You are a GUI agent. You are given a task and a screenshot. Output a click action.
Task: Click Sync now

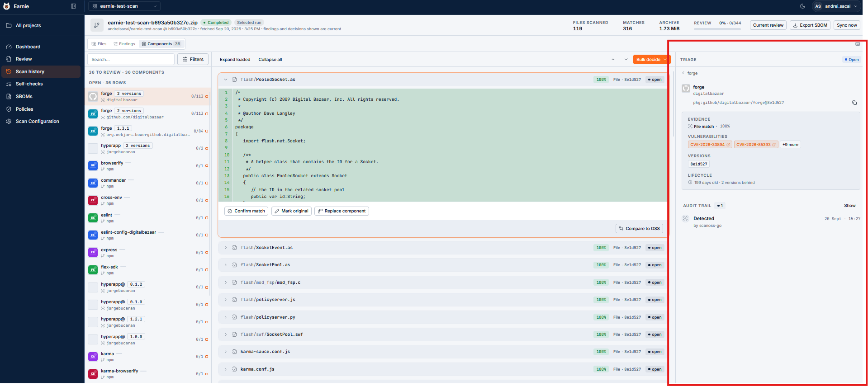[847, 25]
